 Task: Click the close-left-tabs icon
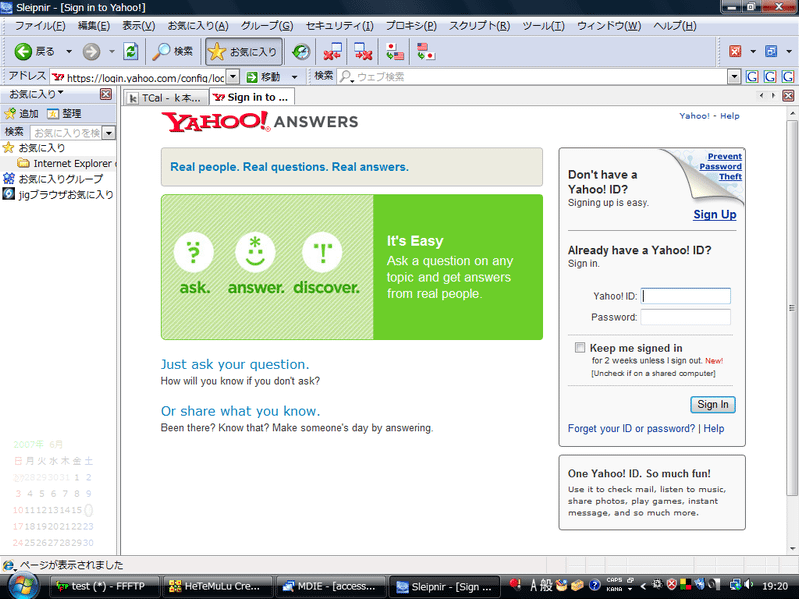(x=332, y=51)
